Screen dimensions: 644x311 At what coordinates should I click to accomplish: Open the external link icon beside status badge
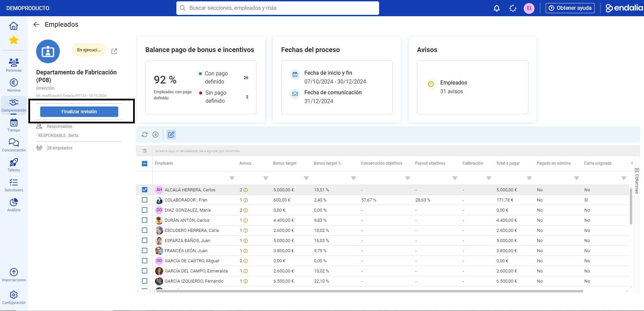(x=114, y=51)
